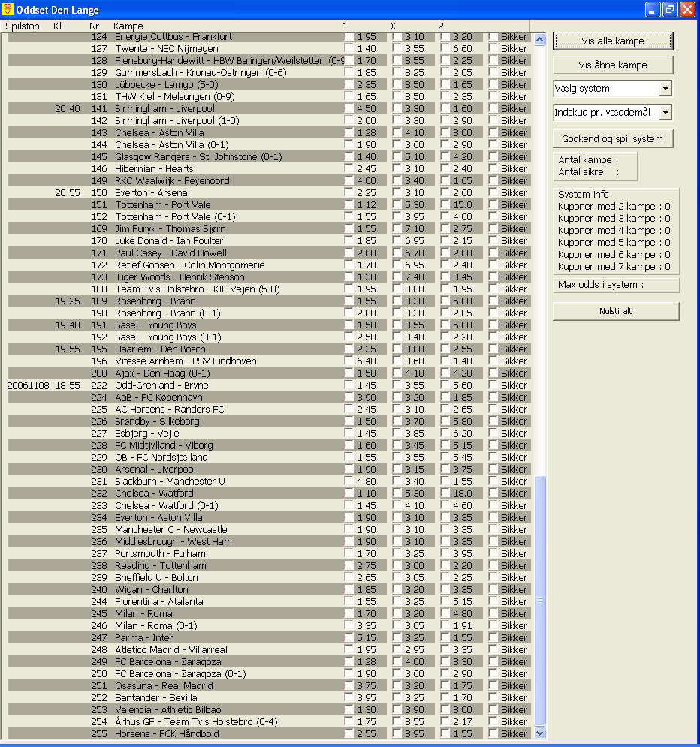Open the Vælg system dropdown

[665, 89]
